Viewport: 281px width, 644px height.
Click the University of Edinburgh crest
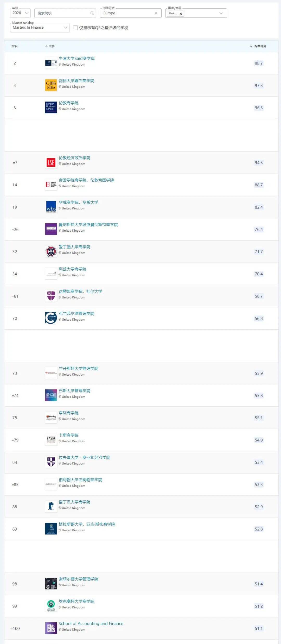(x=51, y=252)
